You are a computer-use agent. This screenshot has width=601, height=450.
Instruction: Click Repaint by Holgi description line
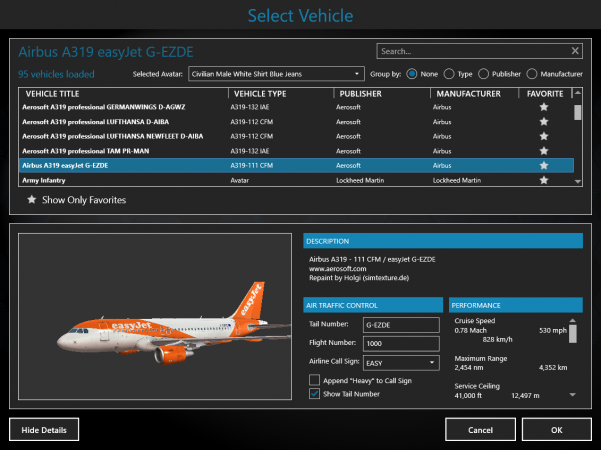point(359,278)
